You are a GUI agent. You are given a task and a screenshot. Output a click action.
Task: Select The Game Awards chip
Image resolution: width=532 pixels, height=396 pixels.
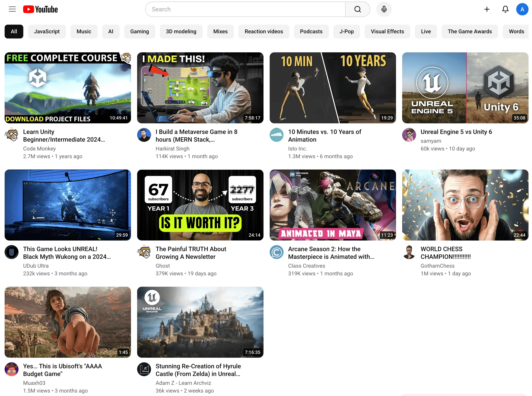click(x=470, y=31)
